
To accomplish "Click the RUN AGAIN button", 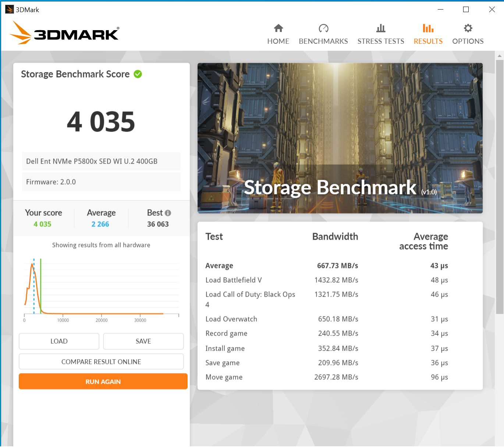I will coord(103,382).
